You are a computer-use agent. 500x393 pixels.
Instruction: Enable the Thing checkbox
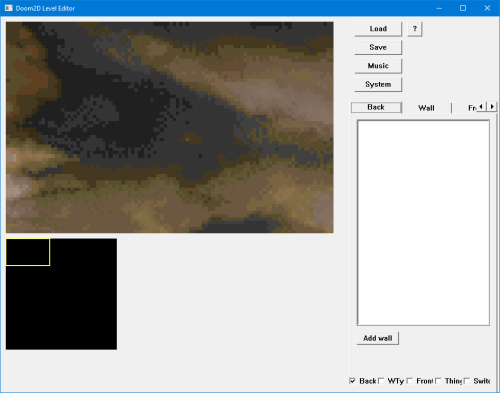(x=438, y=381)
